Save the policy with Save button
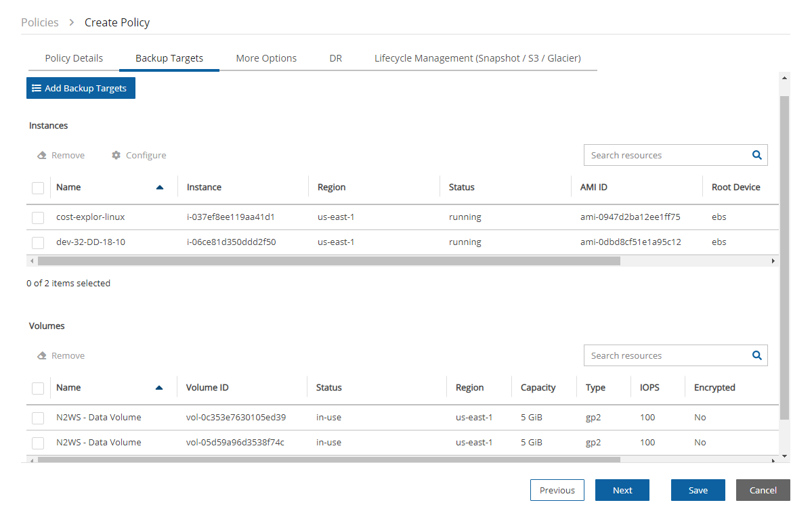This screenshot has width=812, height=509. coord(698,490)
